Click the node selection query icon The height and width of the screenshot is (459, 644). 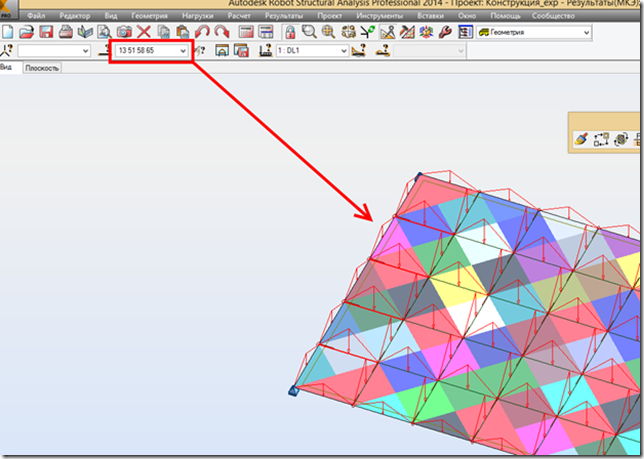pos(7,51)
